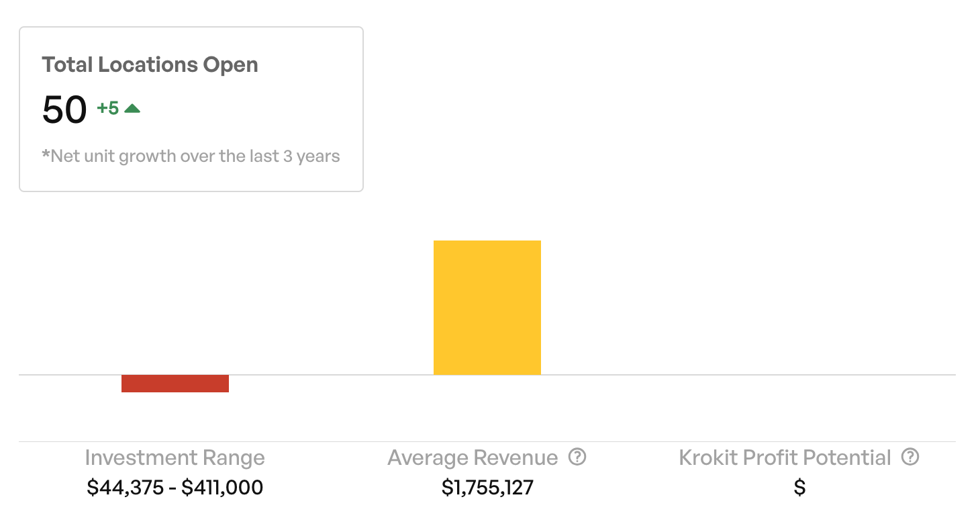
Task: Click the Total Locations Open heading
Action: [x=150, y=65]
